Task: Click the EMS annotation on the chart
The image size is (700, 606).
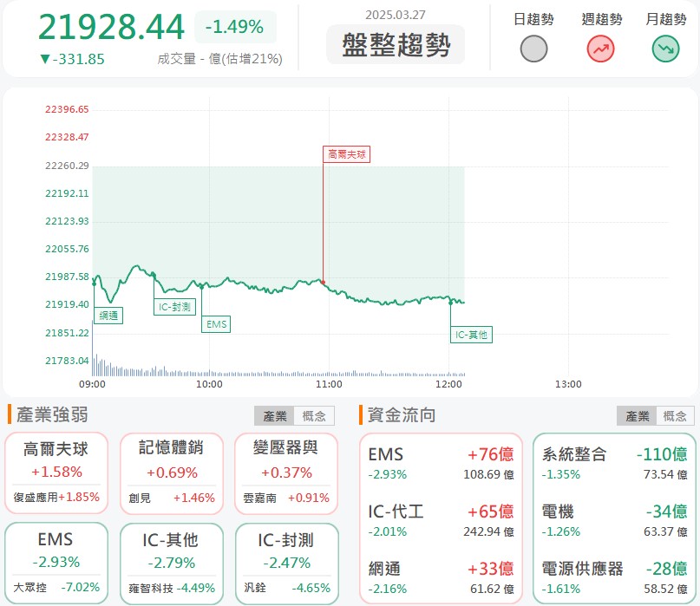Action: click(215, 323)
